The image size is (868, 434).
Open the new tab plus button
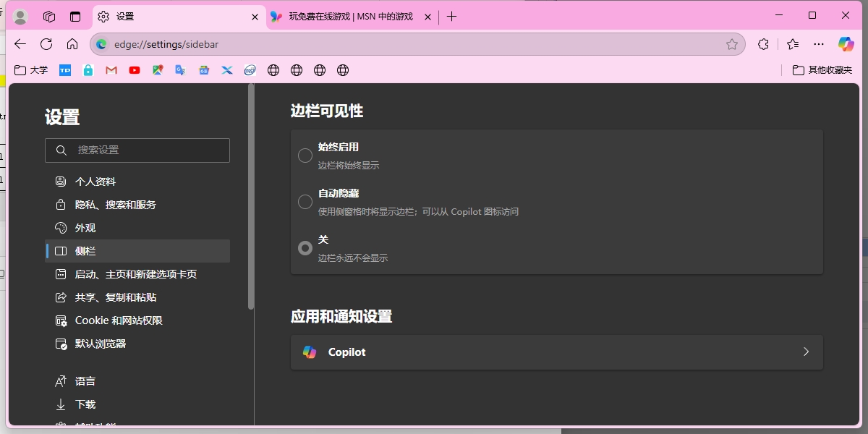pyautogui.click(x=451, y=17)
